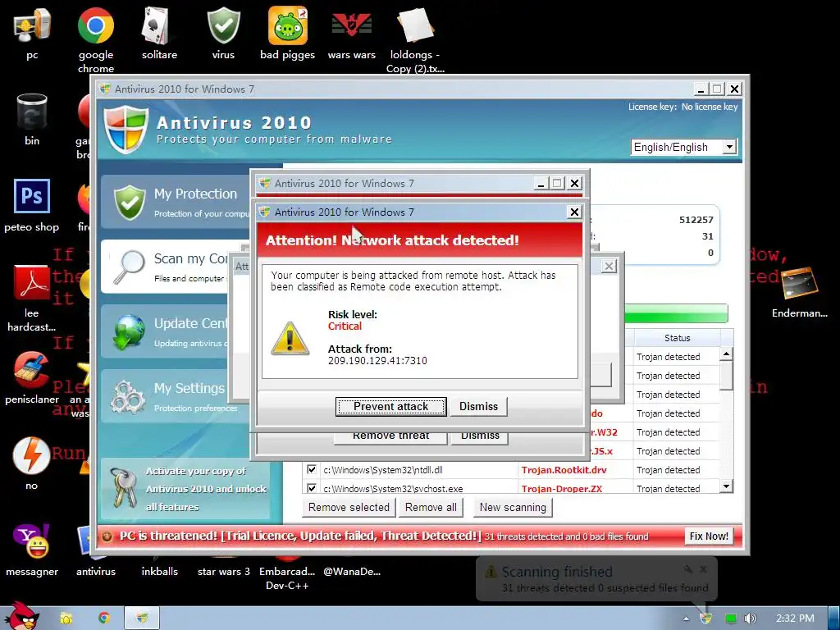Open Chrome from the taskbar
The height and width of the screenshot is (630, 840).
click(x=104, y=618)
